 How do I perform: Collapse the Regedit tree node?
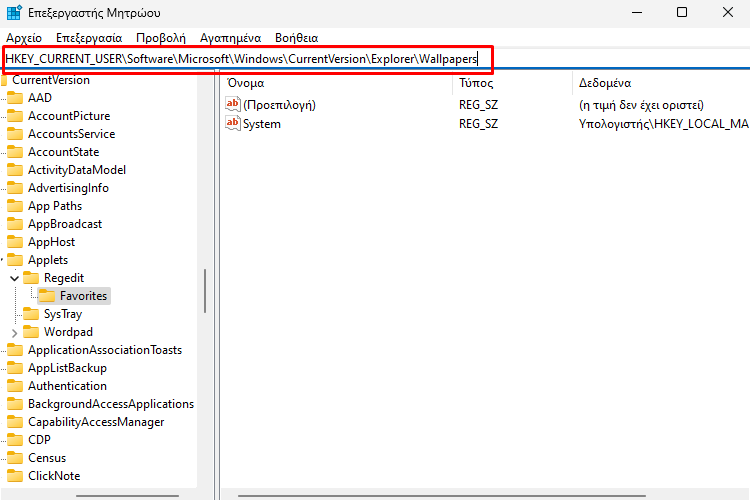(14, 278)
